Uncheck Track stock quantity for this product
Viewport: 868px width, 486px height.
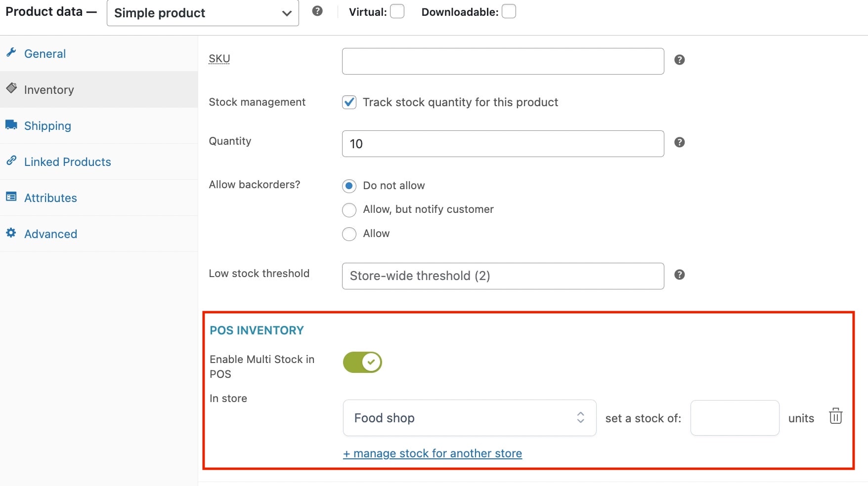[x=349, y=102]
